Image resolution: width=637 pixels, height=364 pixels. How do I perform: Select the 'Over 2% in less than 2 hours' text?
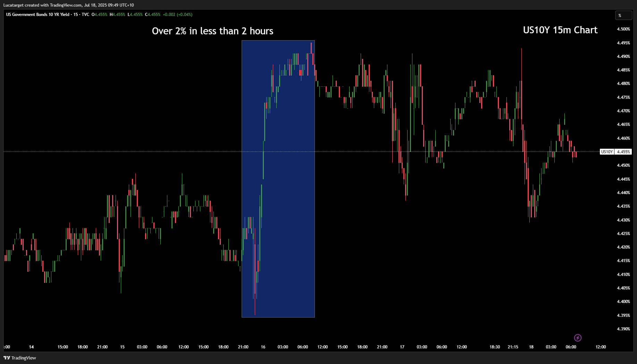(212, 31)
